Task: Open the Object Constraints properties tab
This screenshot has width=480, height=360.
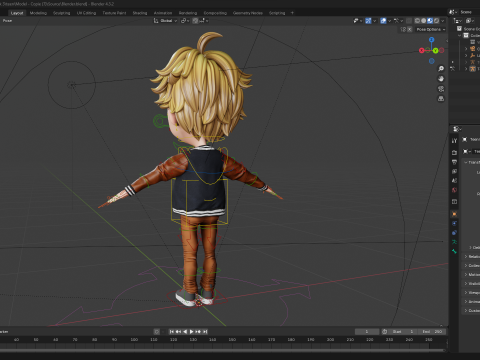Action: tap(454, 233)
